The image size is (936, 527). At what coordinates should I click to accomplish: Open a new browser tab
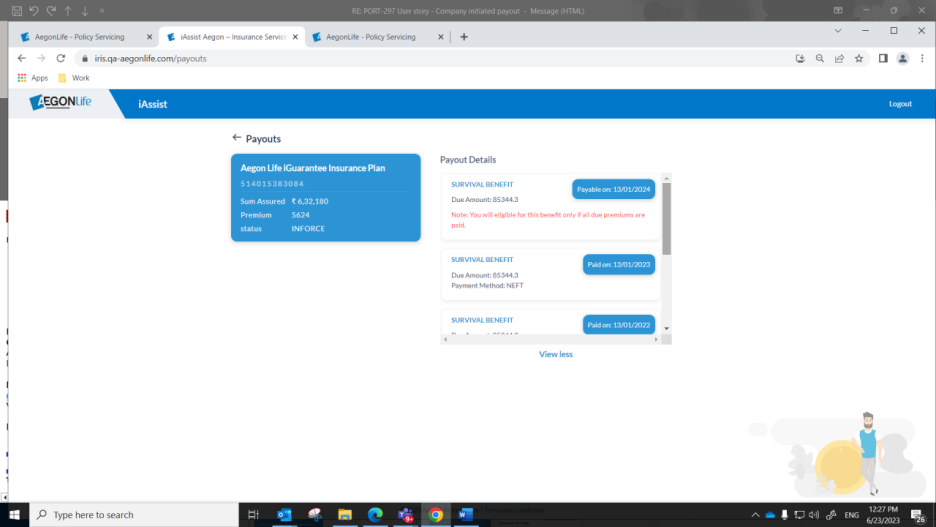coord(464,37)
